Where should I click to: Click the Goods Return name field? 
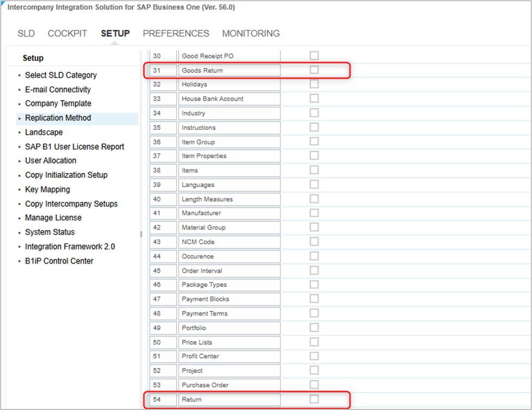[x=229, y=71]
